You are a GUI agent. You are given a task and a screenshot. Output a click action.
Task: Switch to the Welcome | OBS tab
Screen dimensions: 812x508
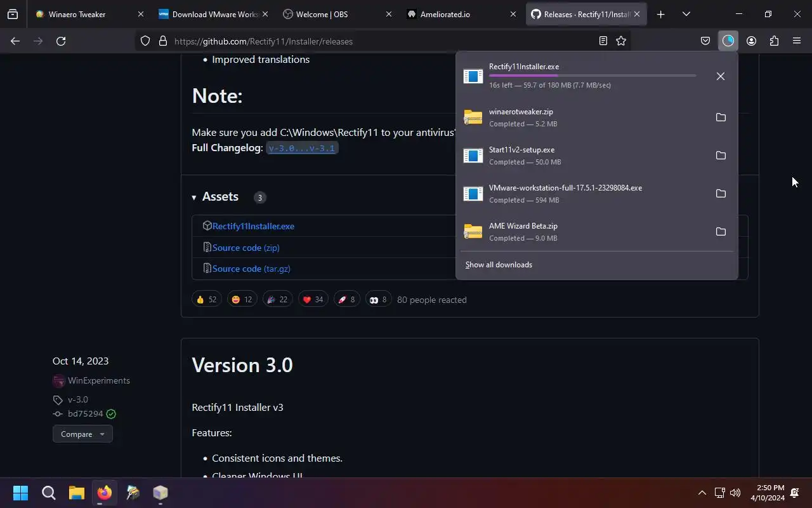(x=336, y=14)
